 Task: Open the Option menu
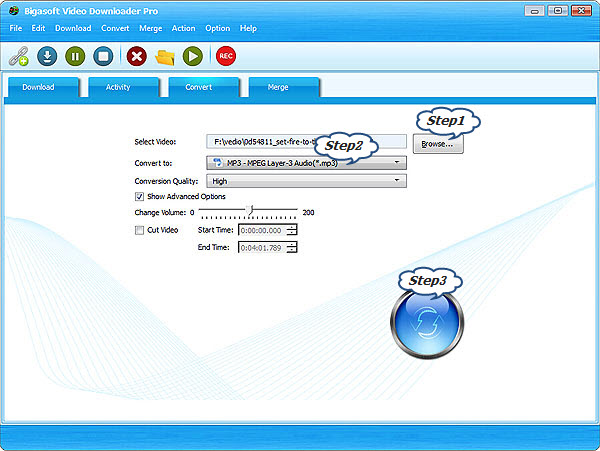point(218,28)
